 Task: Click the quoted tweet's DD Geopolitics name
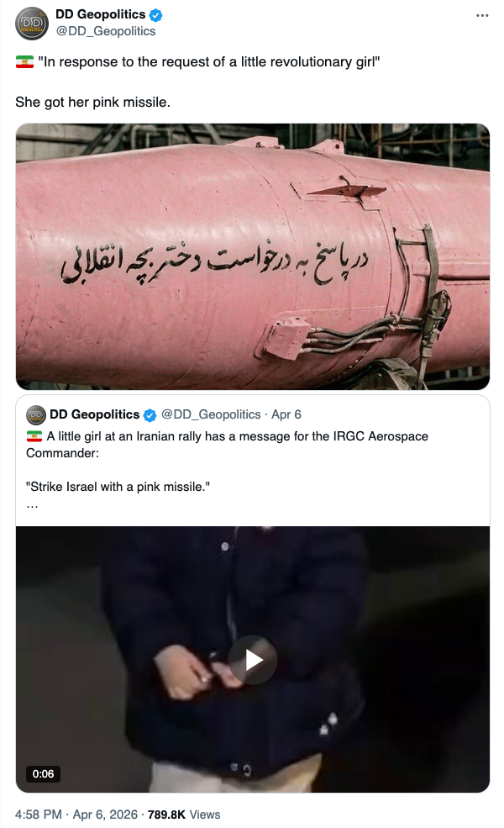[94, 414]
